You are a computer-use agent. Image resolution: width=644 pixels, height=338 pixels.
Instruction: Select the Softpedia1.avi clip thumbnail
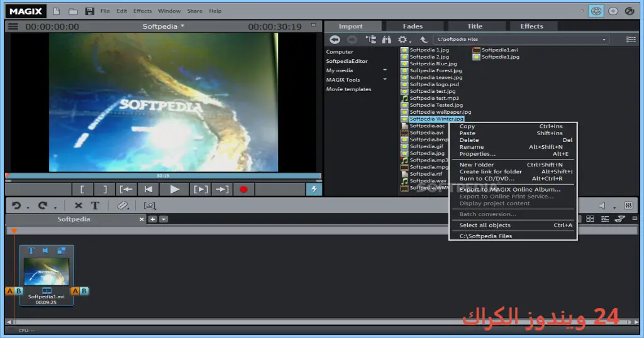point(47,271)
